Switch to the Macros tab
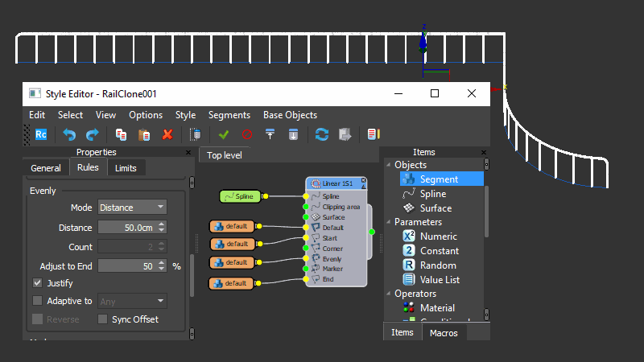 tap(444, 333)
